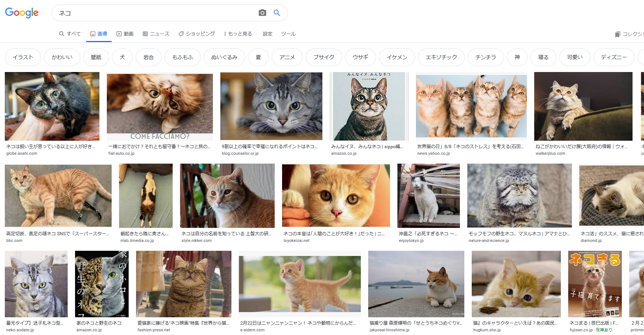The image size is (644, 335).
Task: Click fiat-auto.co.jp source link
Action: pos(121,153)
